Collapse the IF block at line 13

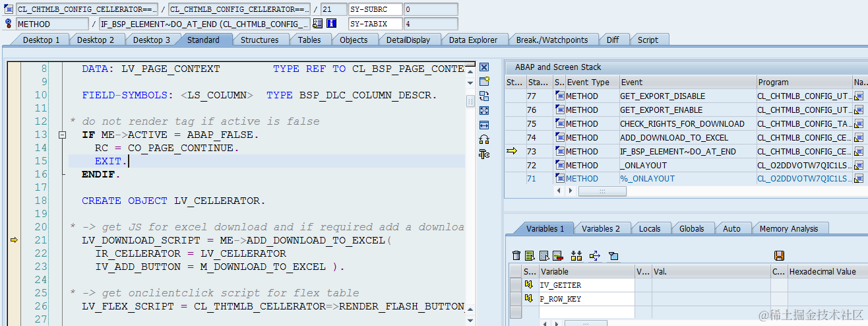tap(63, 135)
